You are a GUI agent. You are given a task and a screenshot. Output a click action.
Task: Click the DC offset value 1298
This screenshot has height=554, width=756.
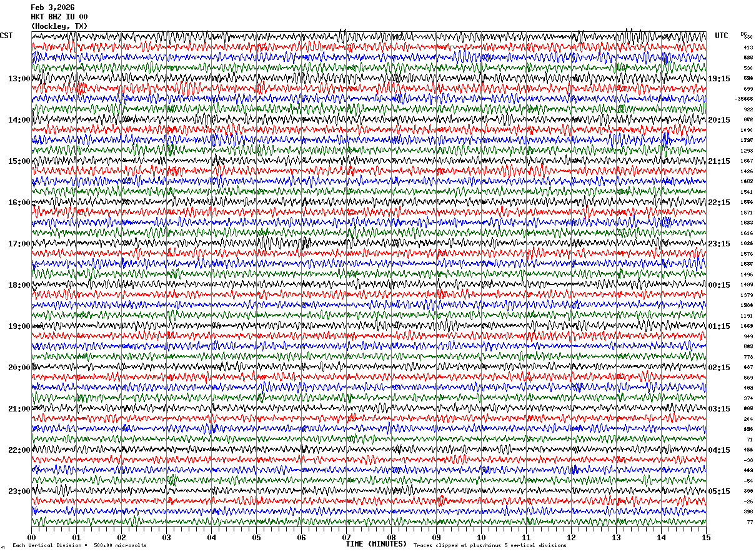[x=747, y=151]
